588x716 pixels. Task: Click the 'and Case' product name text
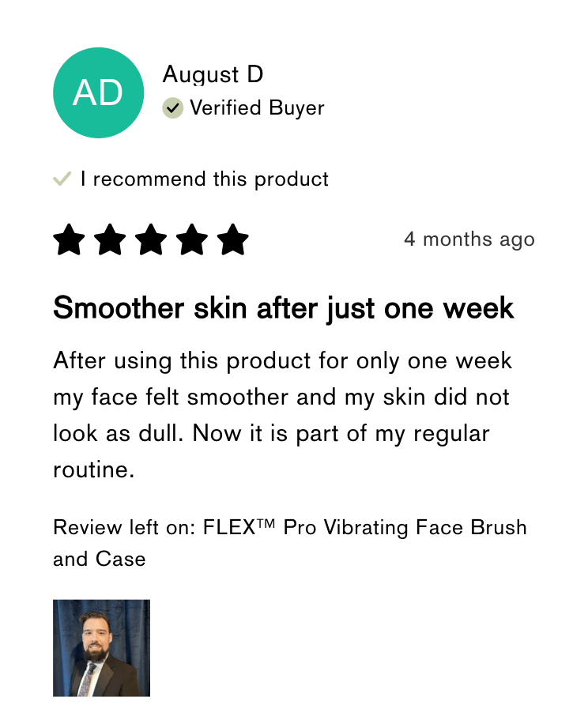pos(100,559)
